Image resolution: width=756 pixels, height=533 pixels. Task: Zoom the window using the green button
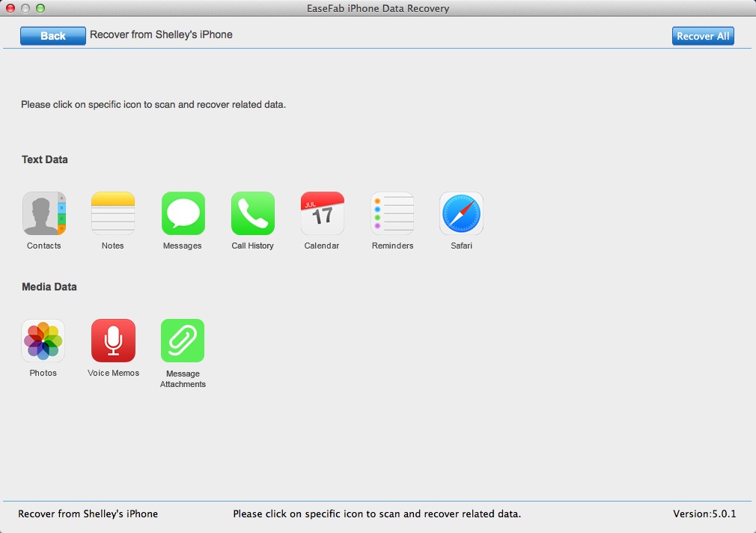(40, 8)
